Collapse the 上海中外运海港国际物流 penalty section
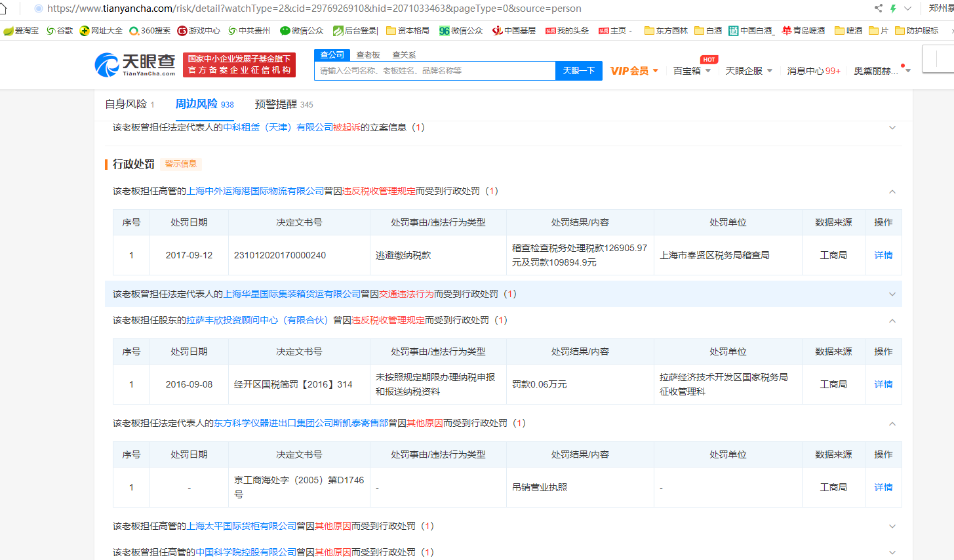 pos(892,191)
